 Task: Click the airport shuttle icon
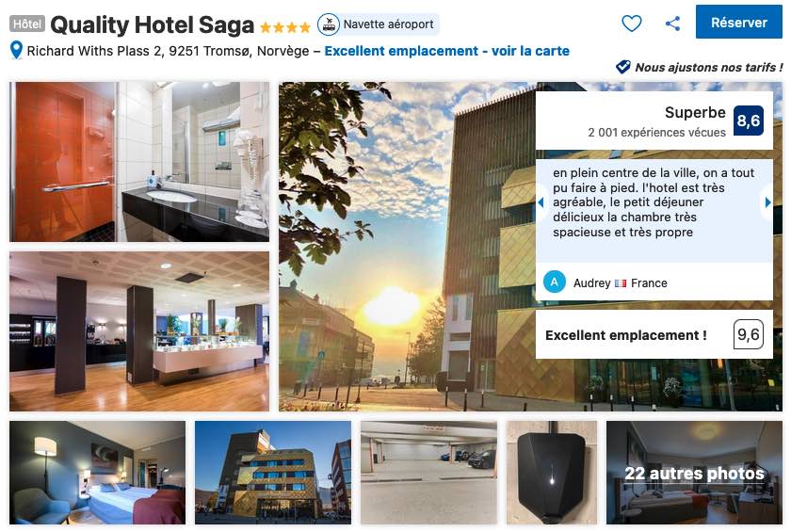(x=328, y=24)
